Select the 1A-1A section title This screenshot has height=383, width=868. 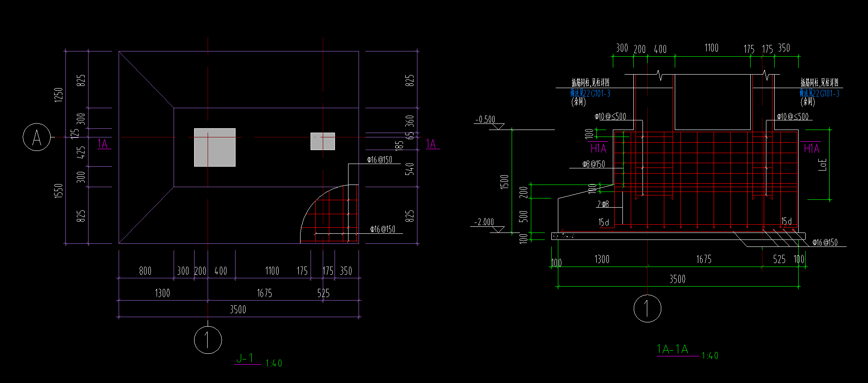pos(672,349)
